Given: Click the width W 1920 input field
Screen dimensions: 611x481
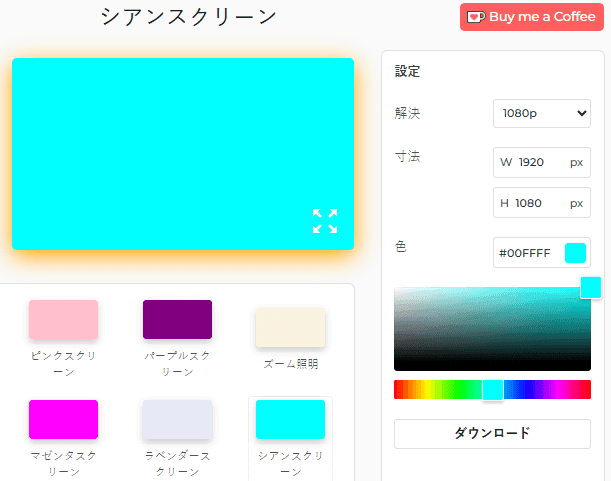Looking at the screenshot, I should point(541,162).
